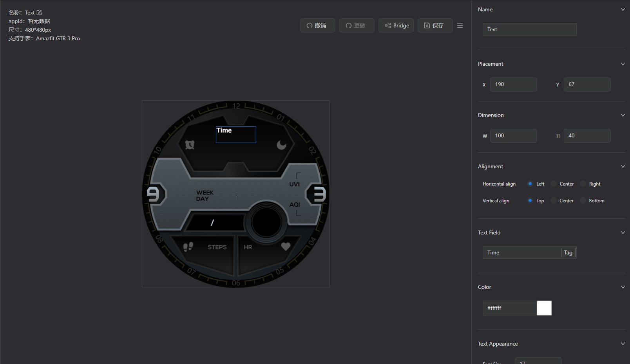The height and width of the screenshot is (364, 630).
Task: Select the Time text box on canvas
Action: (236, 135)
